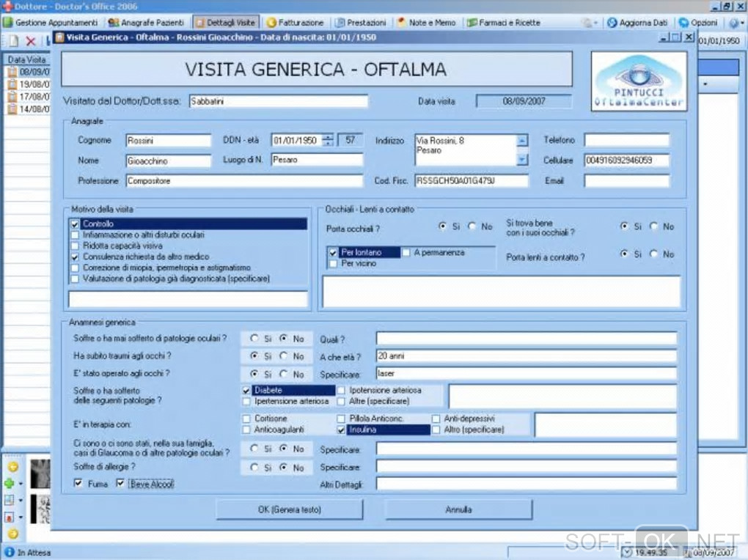Click the Cellulare field
Screen dimensions: 748x560
pos(627,161)
